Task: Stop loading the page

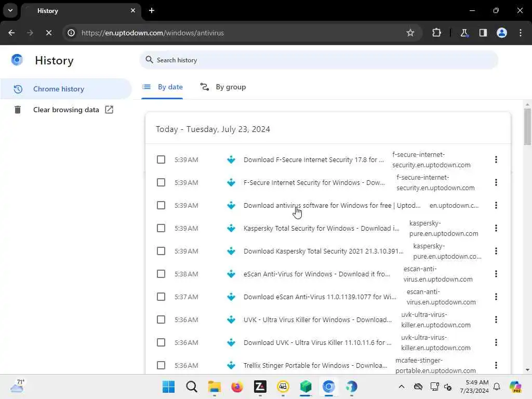Action: coord(49,33)
